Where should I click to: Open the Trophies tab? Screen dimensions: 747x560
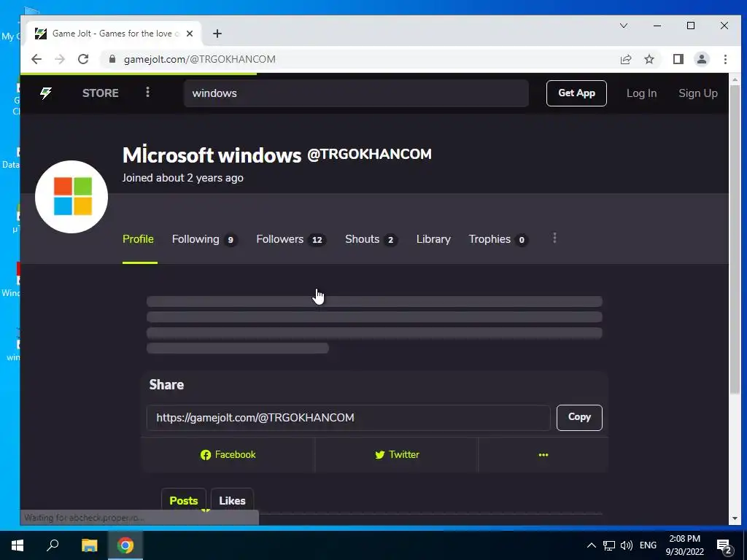point(498,239)
